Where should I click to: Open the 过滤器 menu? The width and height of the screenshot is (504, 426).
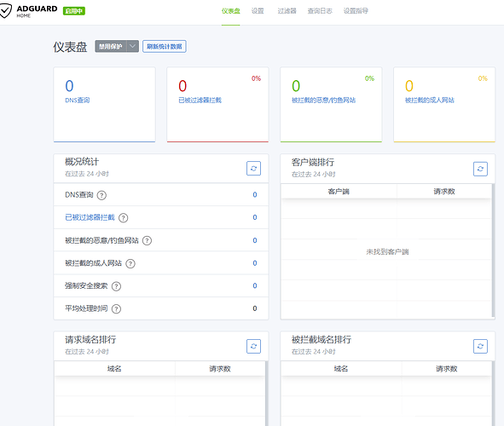tap(287, 11)
